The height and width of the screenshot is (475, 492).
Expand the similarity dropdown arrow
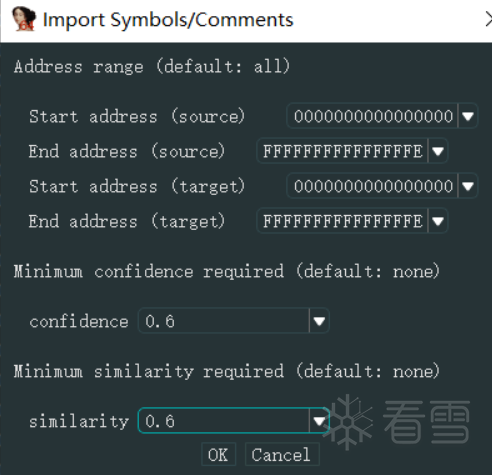click(319, 421)
